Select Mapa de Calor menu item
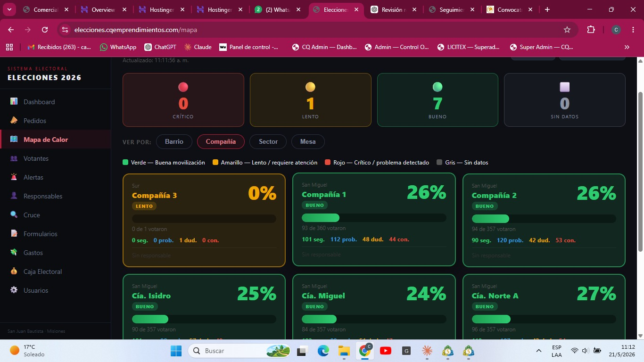The image size is (644, 362). click(55, 140)
